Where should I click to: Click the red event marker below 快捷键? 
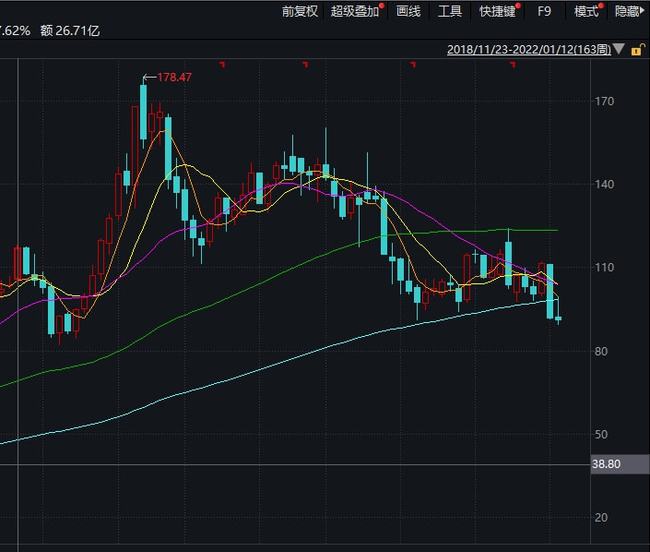513,64
